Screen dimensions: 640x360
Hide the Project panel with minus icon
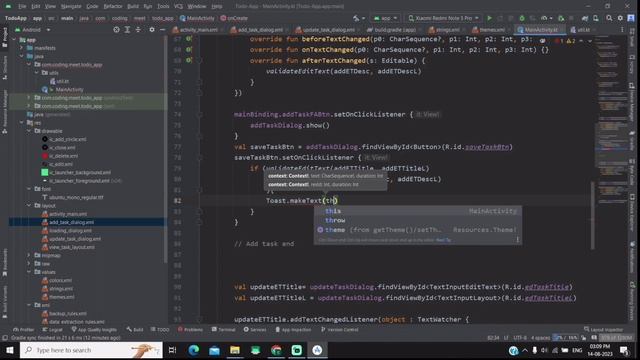pyautogui.click(x=162, y=29)
